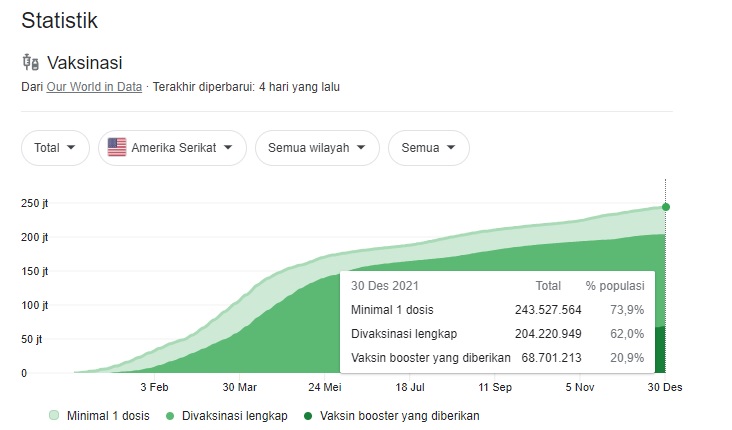Click the Statistik heading
Screen dimensions: 732x430
tap(59, 19)
